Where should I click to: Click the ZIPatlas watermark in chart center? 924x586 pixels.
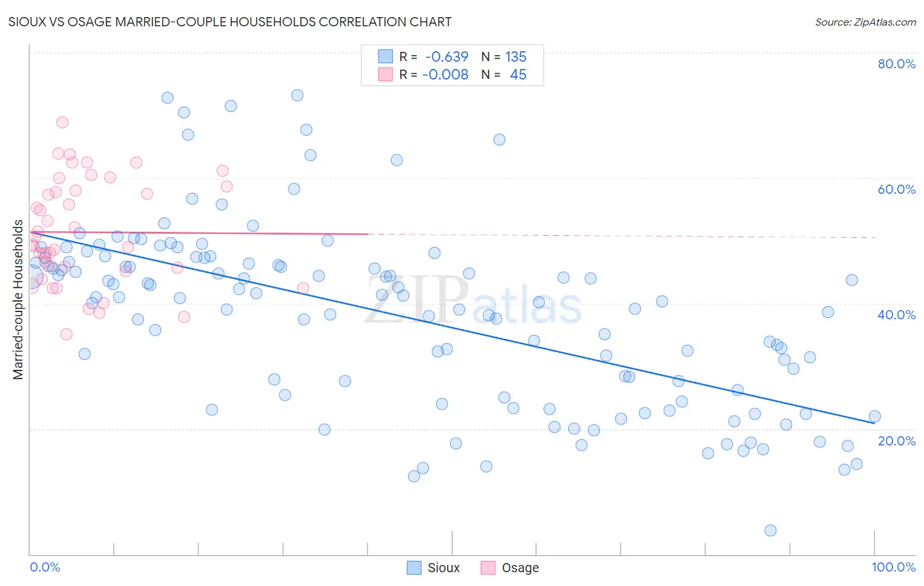click(473, 301)
